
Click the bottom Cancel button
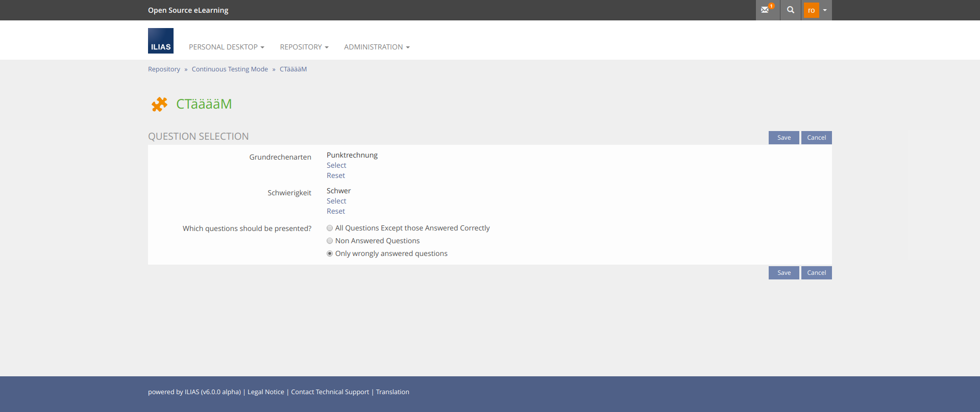(816, 273)
